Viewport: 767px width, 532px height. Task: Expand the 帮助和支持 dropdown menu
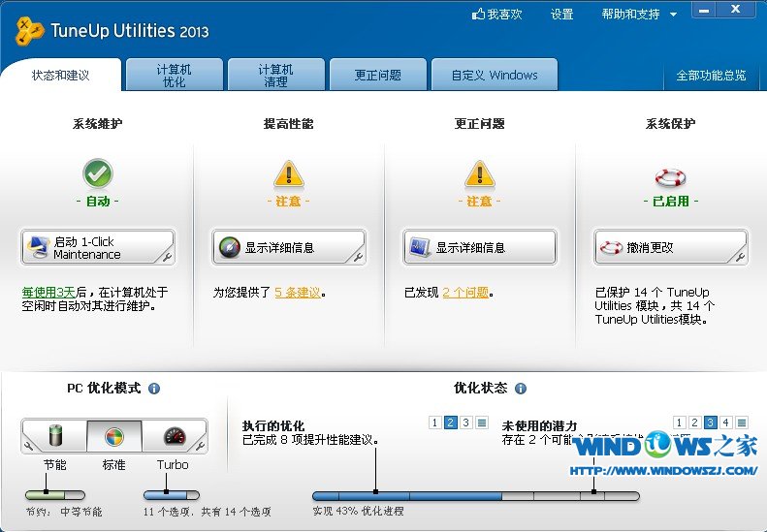673,15
